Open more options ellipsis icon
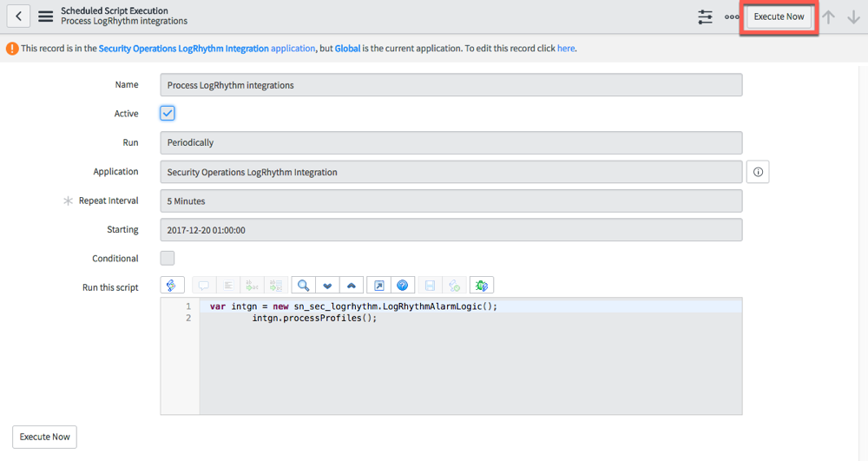 pyautogui.click(x=731, y=16)
